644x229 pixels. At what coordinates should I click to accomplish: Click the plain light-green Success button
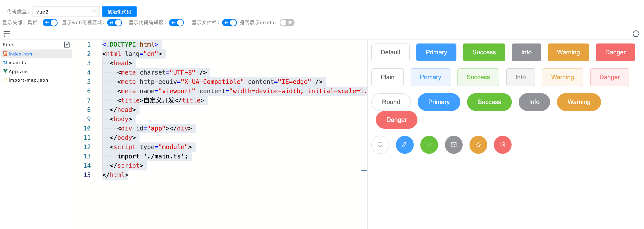478,77
